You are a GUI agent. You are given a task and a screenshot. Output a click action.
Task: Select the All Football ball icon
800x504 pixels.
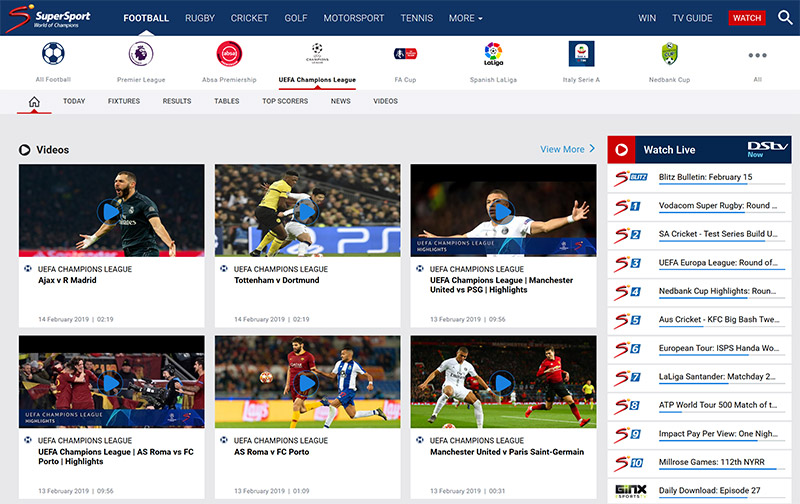tap(53, 54)
